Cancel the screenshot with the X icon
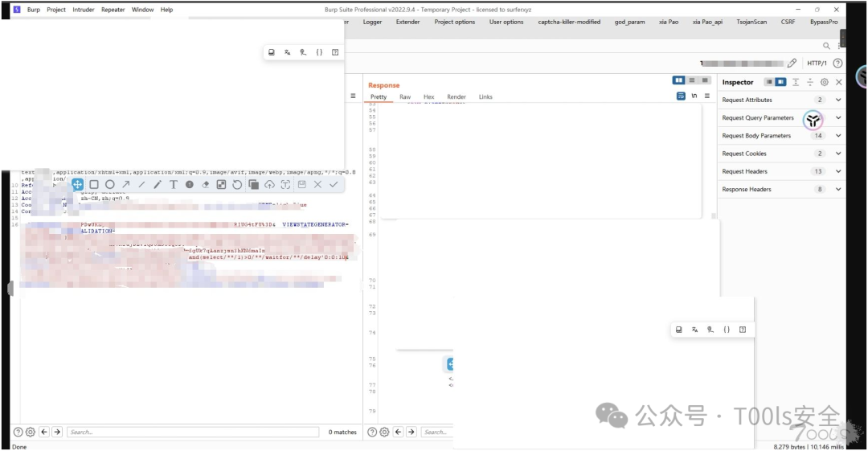This screenshot has height=451, width=868. click(x=317, y=185)
